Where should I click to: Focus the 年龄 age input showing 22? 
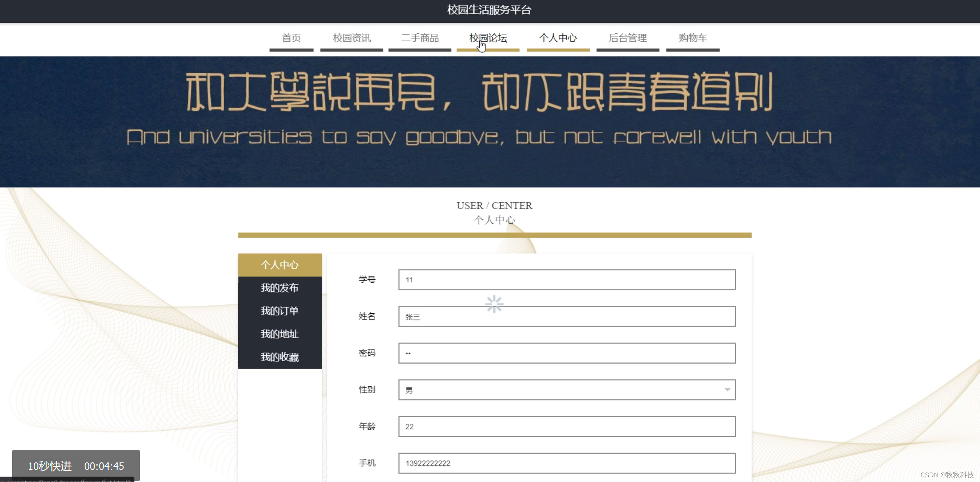point(566,426)
